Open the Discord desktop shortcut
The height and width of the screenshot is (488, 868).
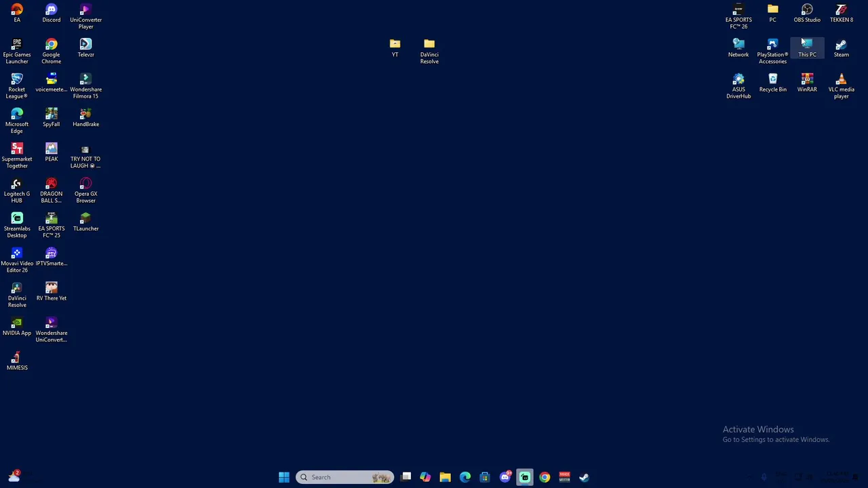(x=51, y=14)
